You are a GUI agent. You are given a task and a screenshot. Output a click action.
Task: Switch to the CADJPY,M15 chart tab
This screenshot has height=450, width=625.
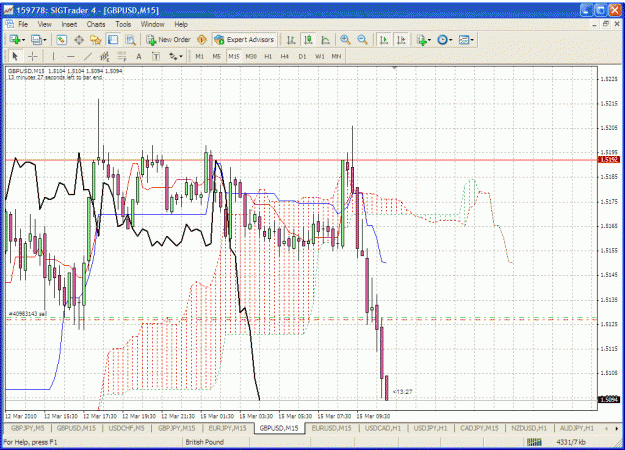[x=479, y=428]
